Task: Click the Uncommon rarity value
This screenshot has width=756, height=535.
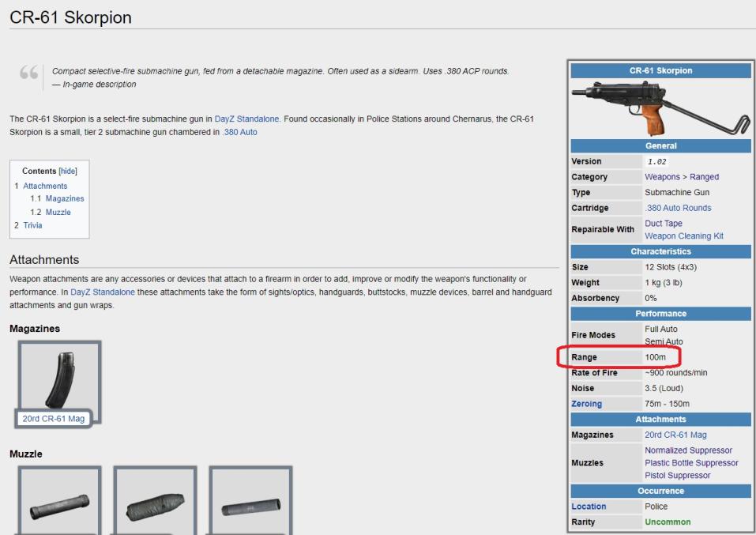Action: pos(668,522)
